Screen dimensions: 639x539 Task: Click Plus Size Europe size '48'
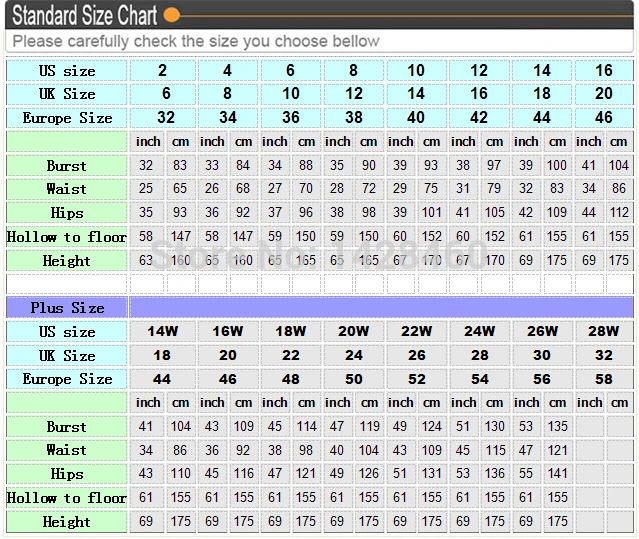291,379
